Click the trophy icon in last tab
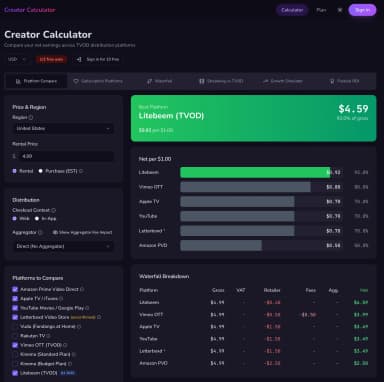 pos(332,81)
